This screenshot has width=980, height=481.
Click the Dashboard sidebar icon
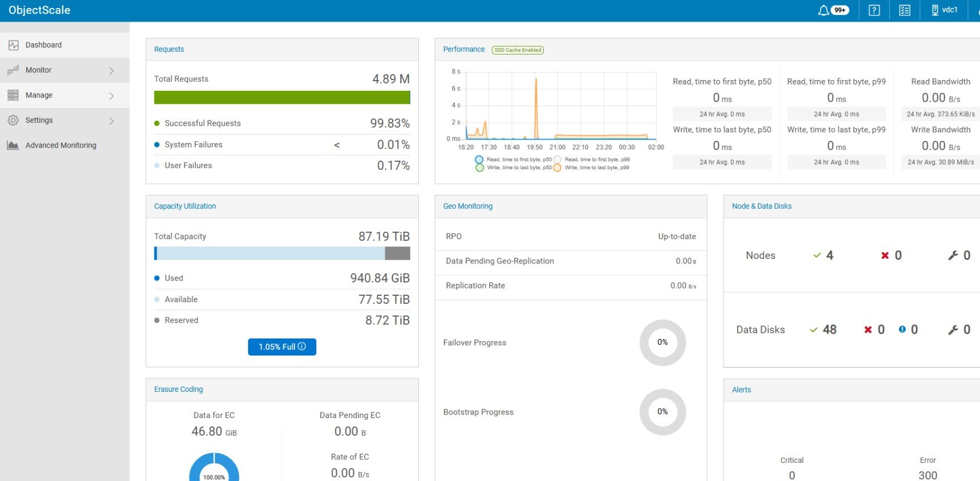(x=13, y=45)
